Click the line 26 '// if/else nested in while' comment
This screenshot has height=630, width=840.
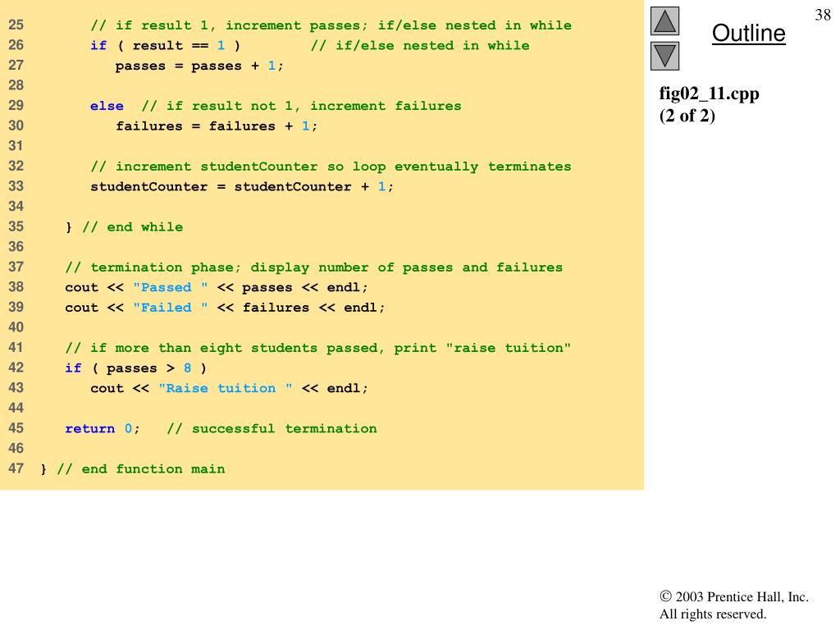coord(420,46)
